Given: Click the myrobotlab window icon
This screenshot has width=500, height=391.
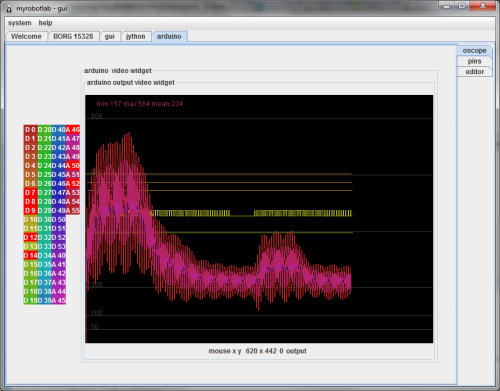Looking at the screenshot, I should pos(9,9).
